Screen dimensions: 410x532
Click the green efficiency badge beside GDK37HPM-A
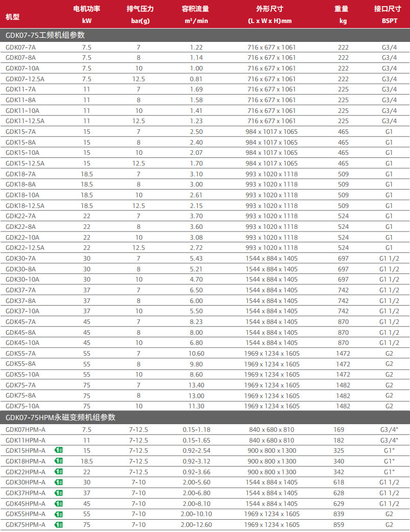pyautogui.click(x=59, y=493)
